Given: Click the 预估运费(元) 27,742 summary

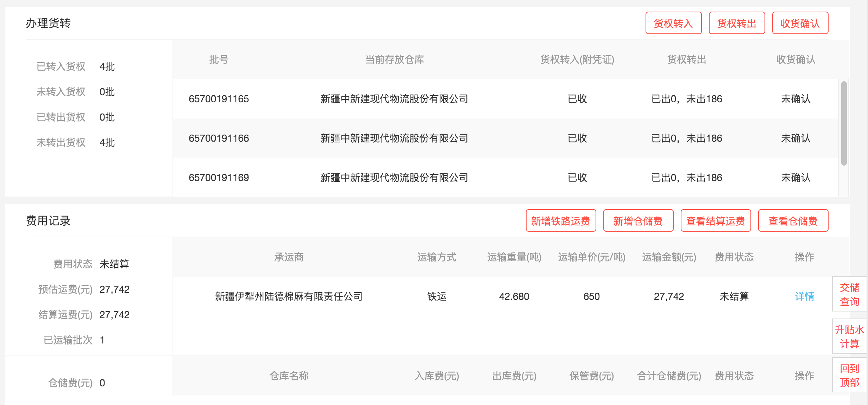Looking at the screenshot, I should pos(84,289).
